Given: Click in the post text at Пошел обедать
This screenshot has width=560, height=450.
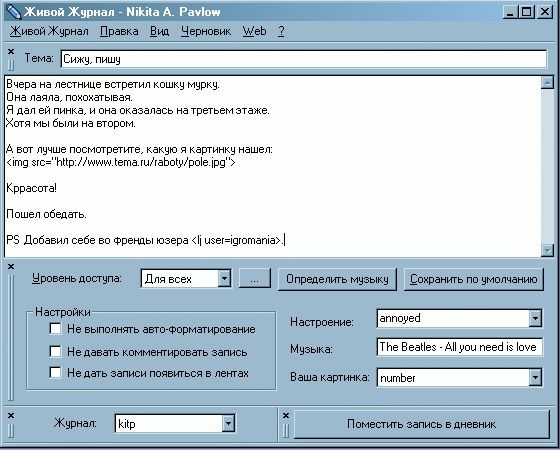Looking at the screenshot, I should coord(46,214).
